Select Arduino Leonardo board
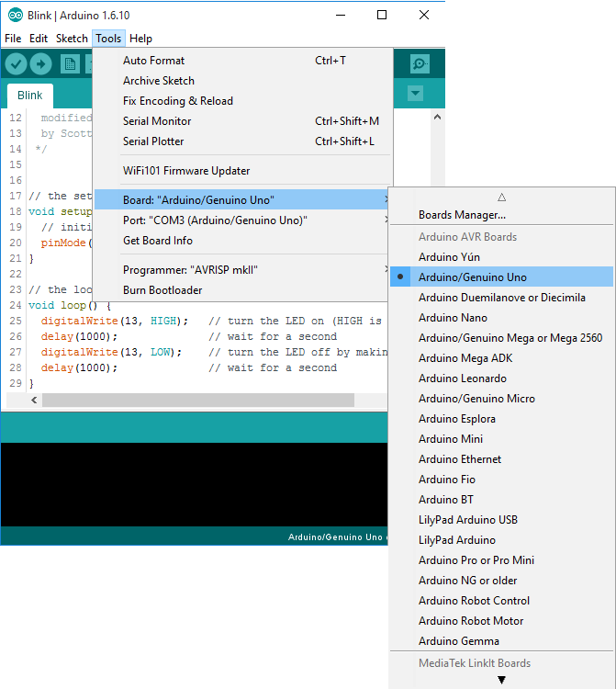The height and width of the screenshot is (689, 616). (501, 378)
